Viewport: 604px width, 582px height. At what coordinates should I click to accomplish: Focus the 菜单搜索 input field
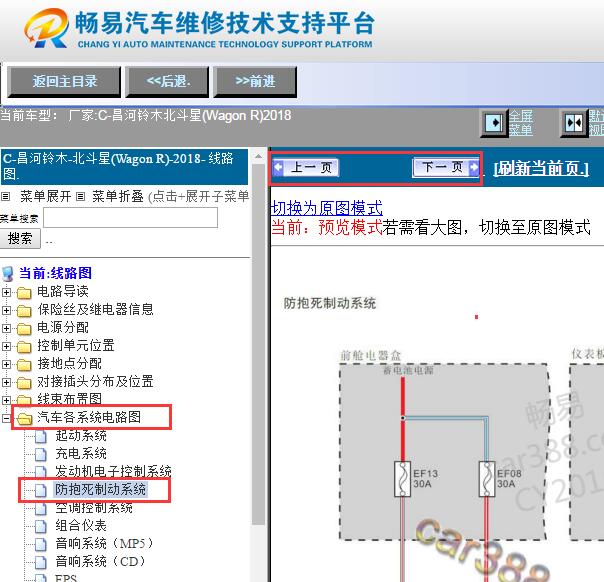(130, 218)
